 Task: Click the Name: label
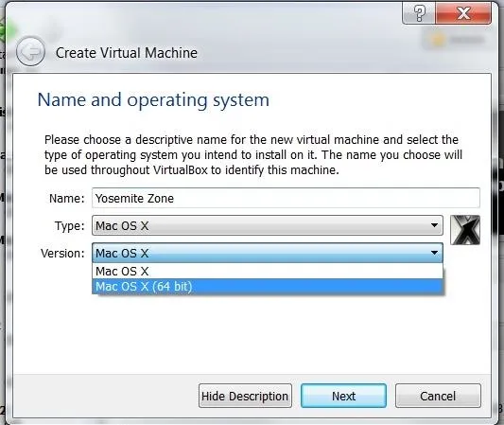coord(66,199)
